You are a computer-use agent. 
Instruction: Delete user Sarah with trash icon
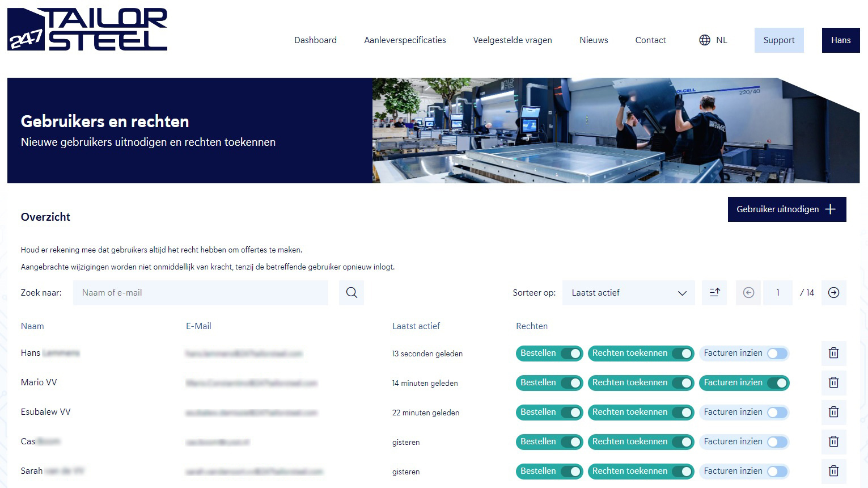(x=833, y=471)
